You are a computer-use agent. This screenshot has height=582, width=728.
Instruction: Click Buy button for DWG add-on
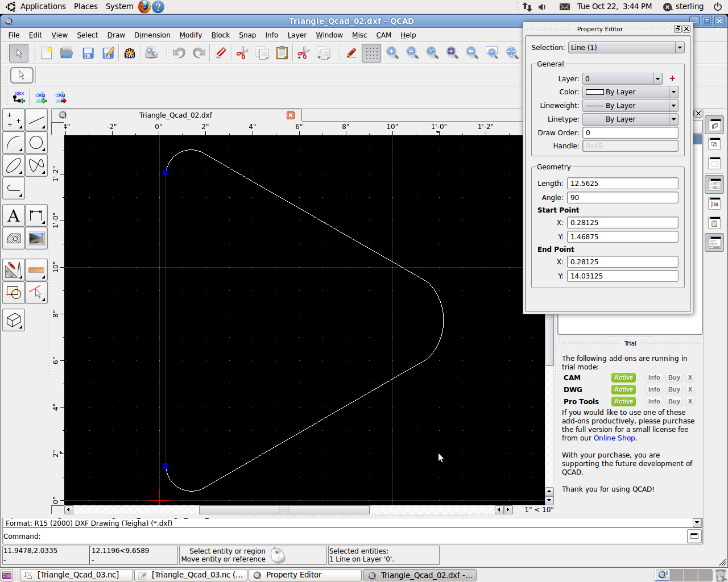[x=674, y=389]
